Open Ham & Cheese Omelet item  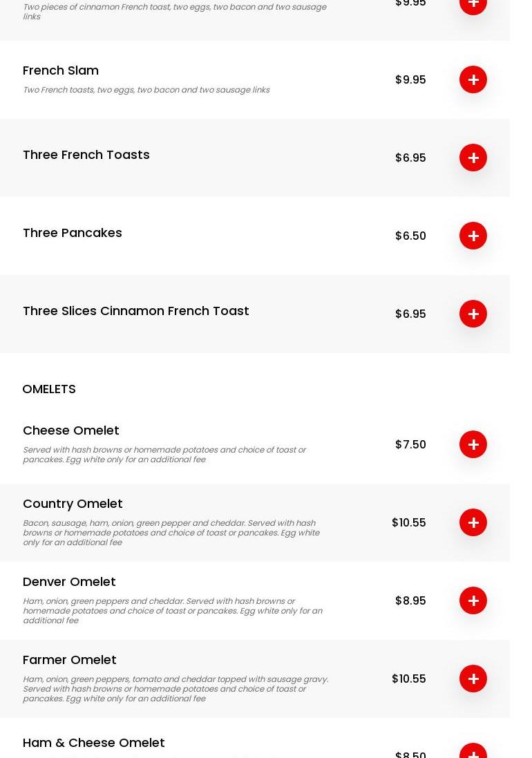tap(94, 743)
